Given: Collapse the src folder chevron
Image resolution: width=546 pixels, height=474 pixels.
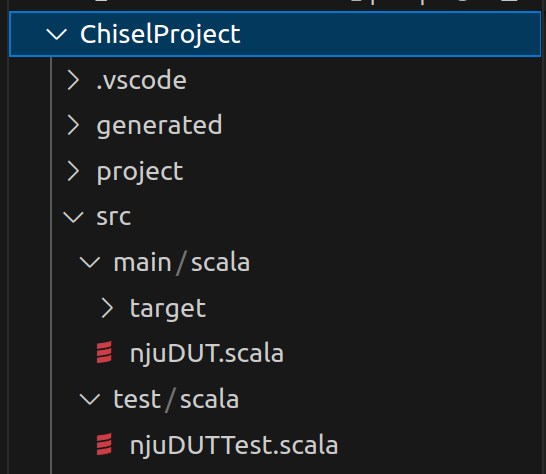Looking at the screenshot, I should [73, 217].
